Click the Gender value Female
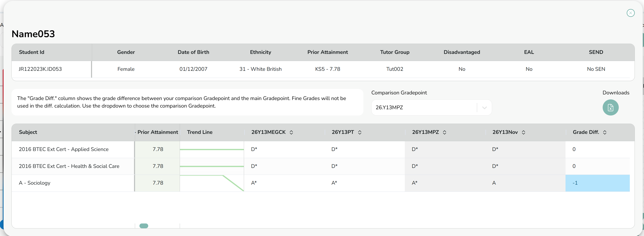 click(126, 69)
